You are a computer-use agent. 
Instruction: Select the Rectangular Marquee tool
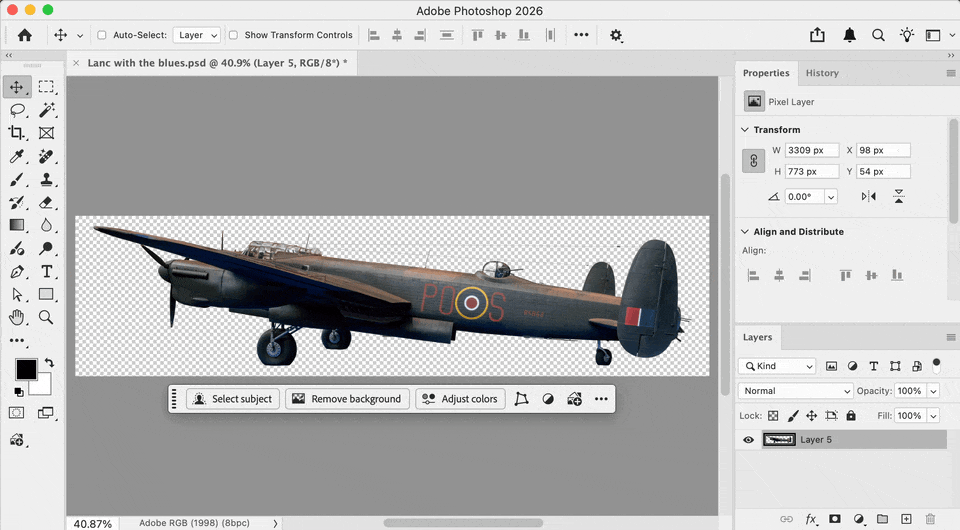[x=47, y=87]
